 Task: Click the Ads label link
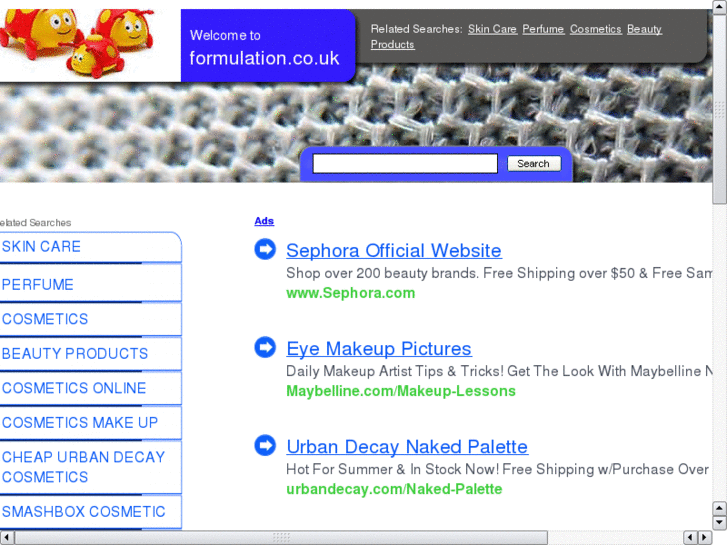tap(264, 221)
